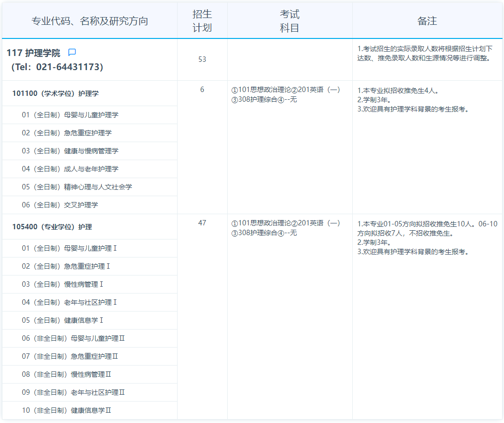
Task: Select part-time direction 10 健康信息学Ⅱ
Action: pyautogui.click(x=67, y=410)
